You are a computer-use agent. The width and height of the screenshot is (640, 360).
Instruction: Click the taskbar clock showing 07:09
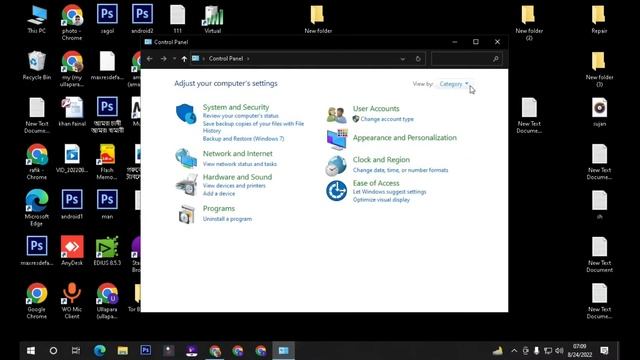[580, 351]
